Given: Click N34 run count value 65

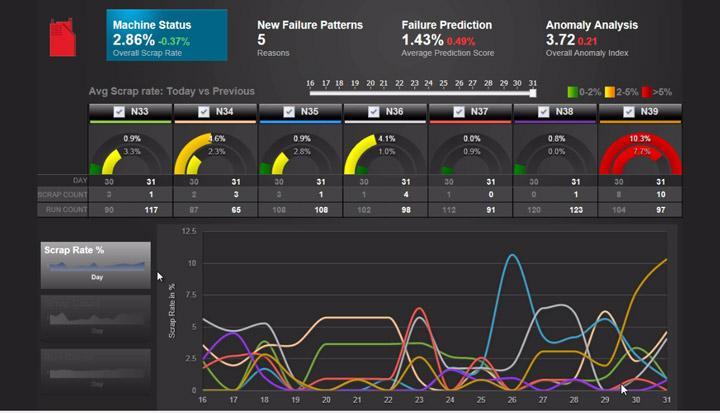Looking at the screenshot, I should (x=236, y=210).
